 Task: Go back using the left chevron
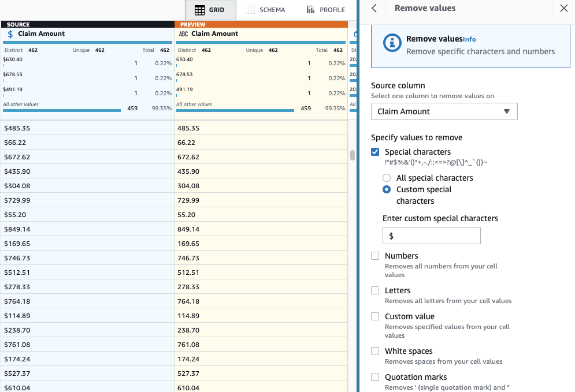click(374, 8)
